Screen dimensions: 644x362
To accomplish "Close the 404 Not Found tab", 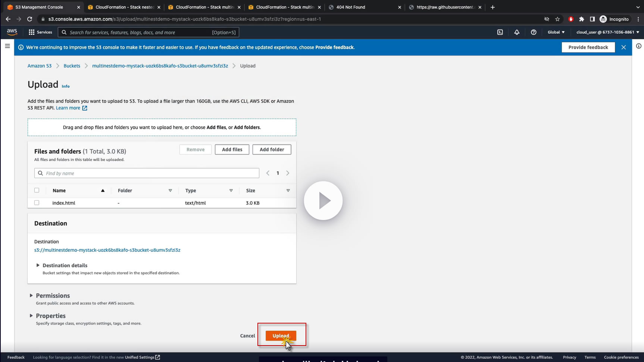I will tap(400, 7).
